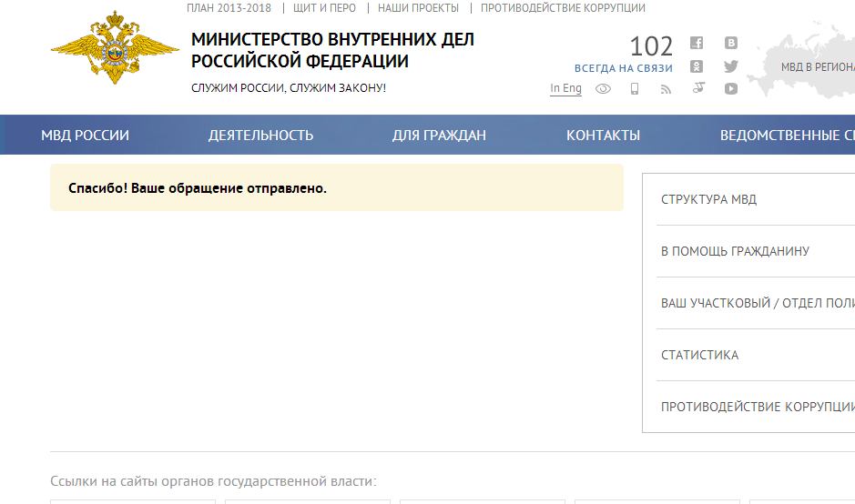This screenshot has height=504, width=855.
Task: Open the НАШИ ПРОЕКТЫ link
Action: click(x=418, y=8)
